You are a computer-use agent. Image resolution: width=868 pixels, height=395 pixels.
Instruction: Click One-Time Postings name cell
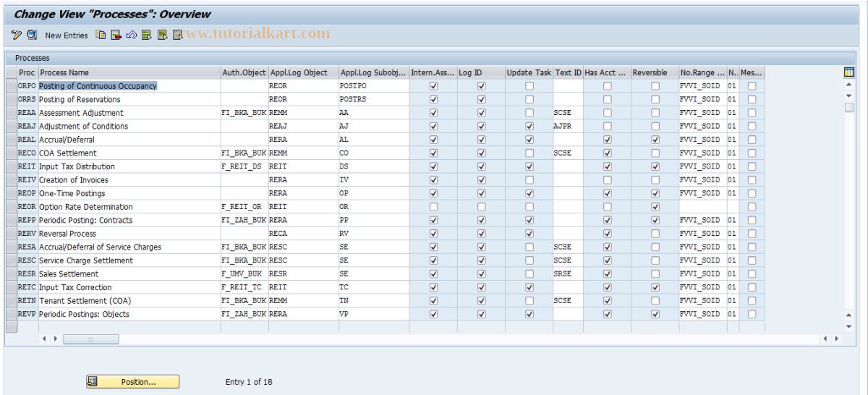tap(129, 193)
